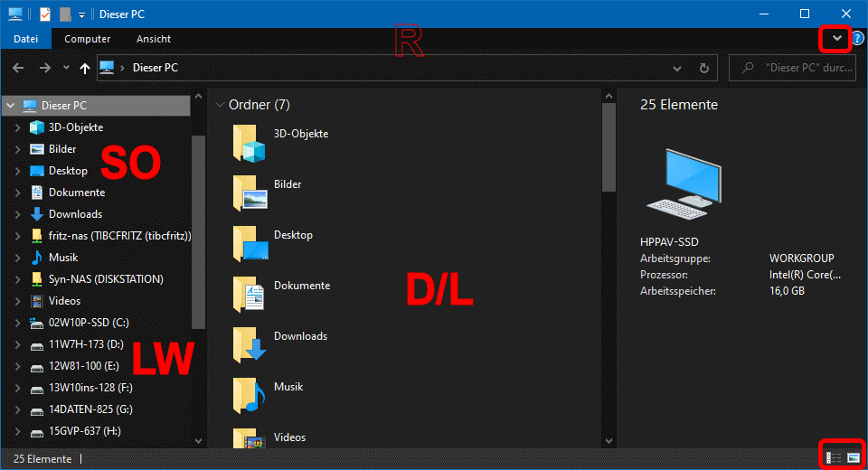Switch to the Ansicht ribbon tab
Viewport: 868px width, 470px height.
(154, 39)
